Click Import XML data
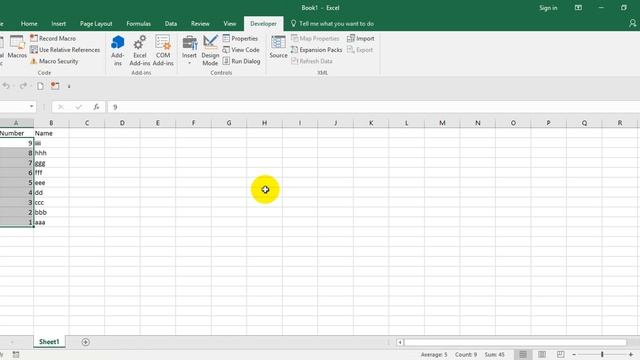Image resolution: width=640 pixels, height=360 pixels. coord(360,38)
